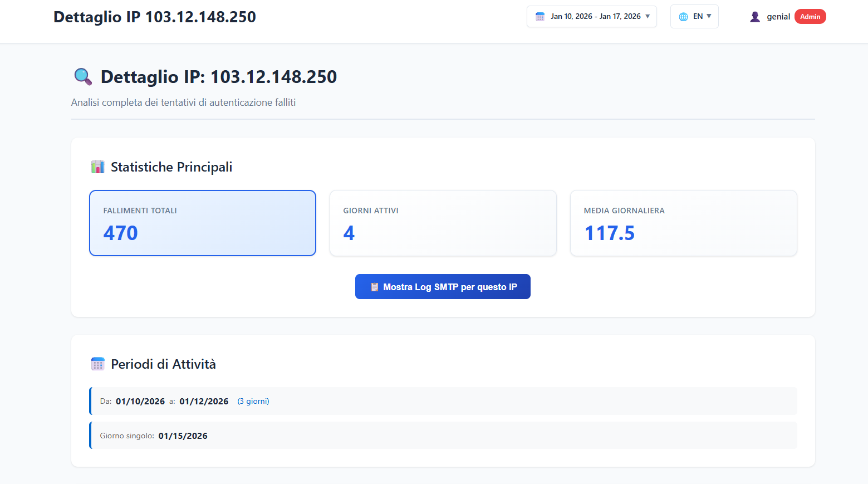Click the (3 giorni) link text

253,402
